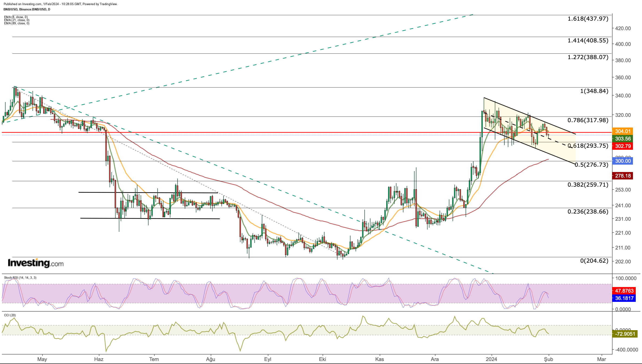This screenshot has width=642, height=364.
Task: Click the Eki label on time axis
Action: 322,359
